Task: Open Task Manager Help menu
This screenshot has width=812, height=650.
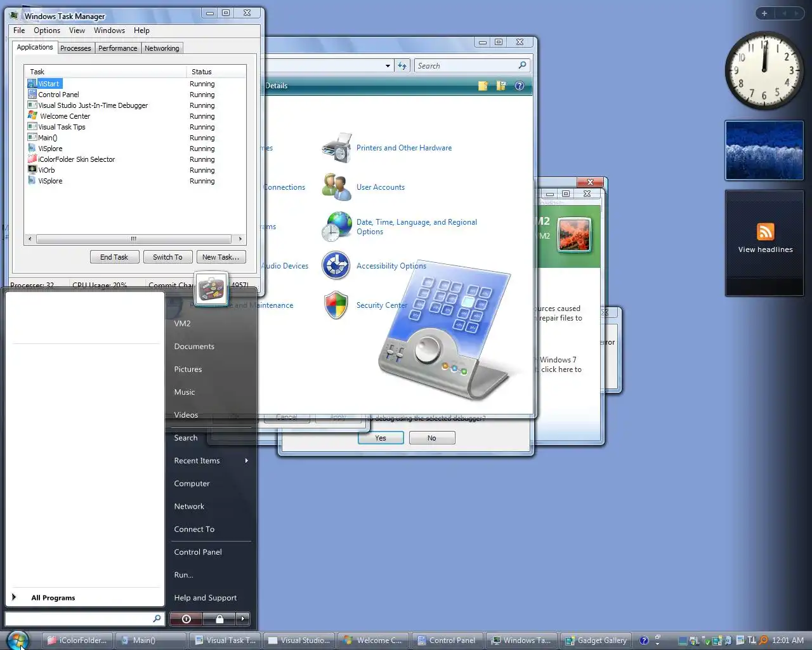Action: click(x=141, y=30)
